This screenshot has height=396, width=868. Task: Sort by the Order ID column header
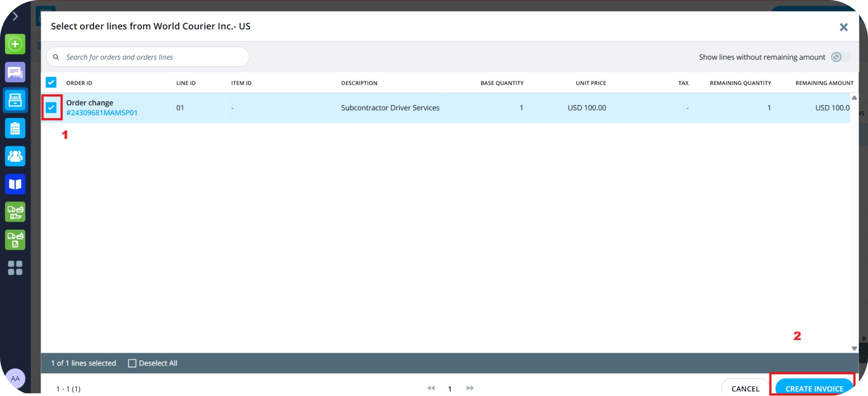pos(79,83)
